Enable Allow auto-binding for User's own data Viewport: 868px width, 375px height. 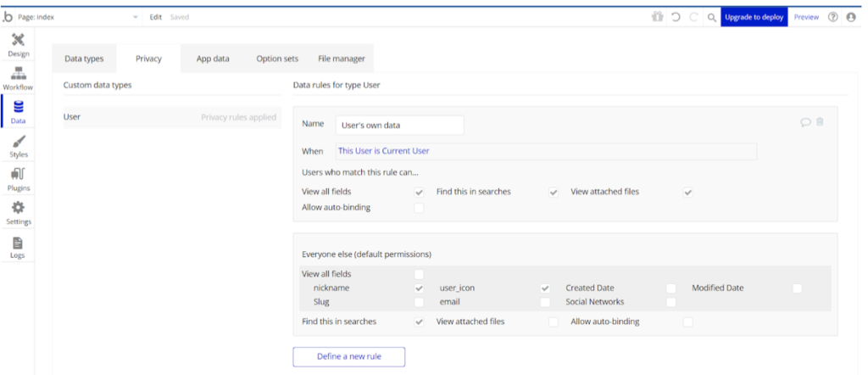[x=419, y=208]
